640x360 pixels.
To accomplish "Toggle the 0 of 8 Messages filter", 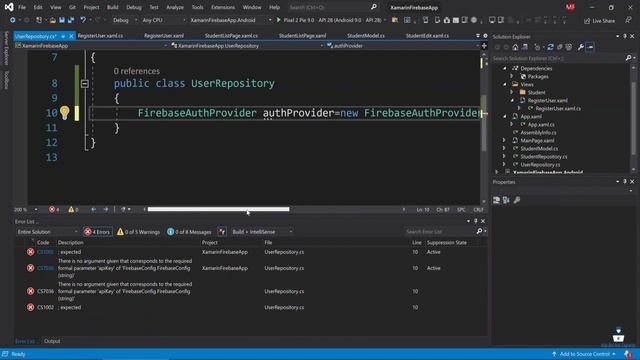I will (x=189, y=232).
